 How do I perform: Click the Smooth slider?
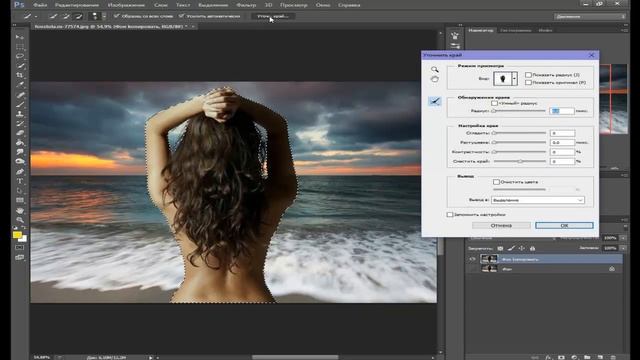pyautogui.click(x=519, y=133)
